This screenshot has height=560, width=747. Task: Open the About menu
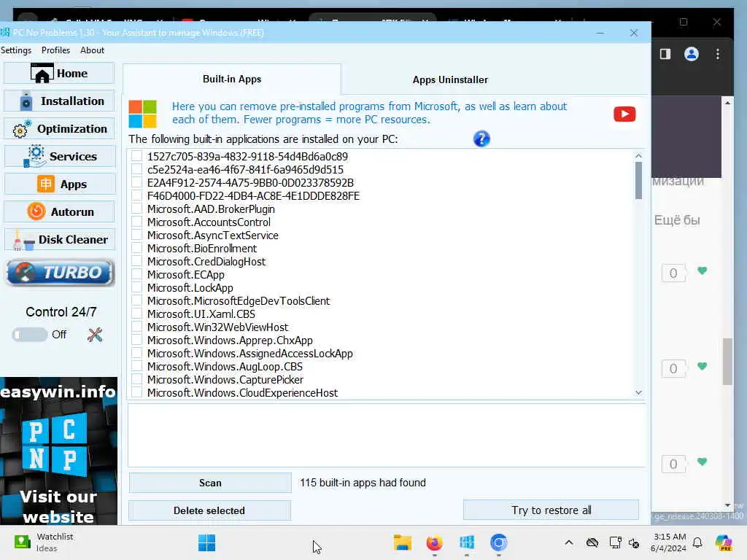coord(92,50)
